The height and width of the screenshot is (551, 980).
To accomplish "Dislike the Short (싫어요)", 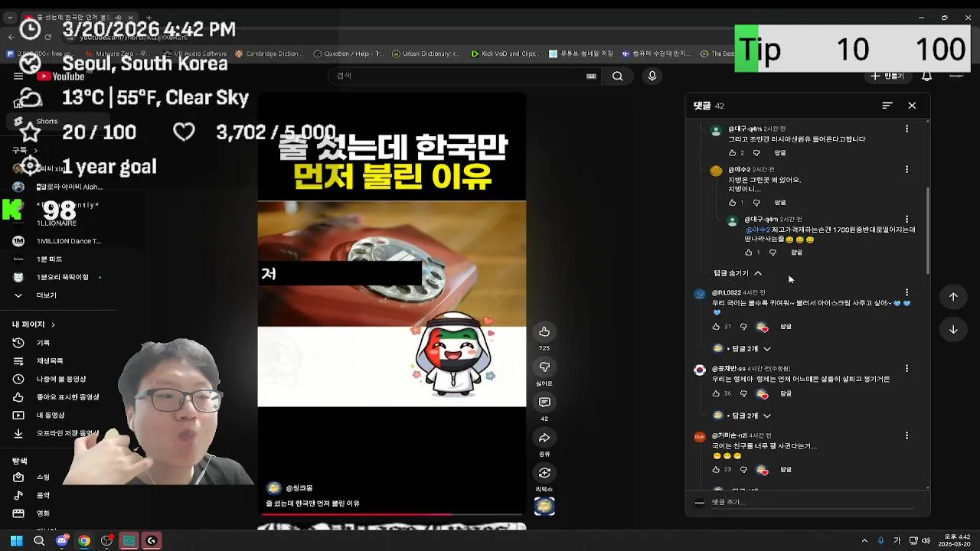I will pyautogui.click(x=544, y=367).
